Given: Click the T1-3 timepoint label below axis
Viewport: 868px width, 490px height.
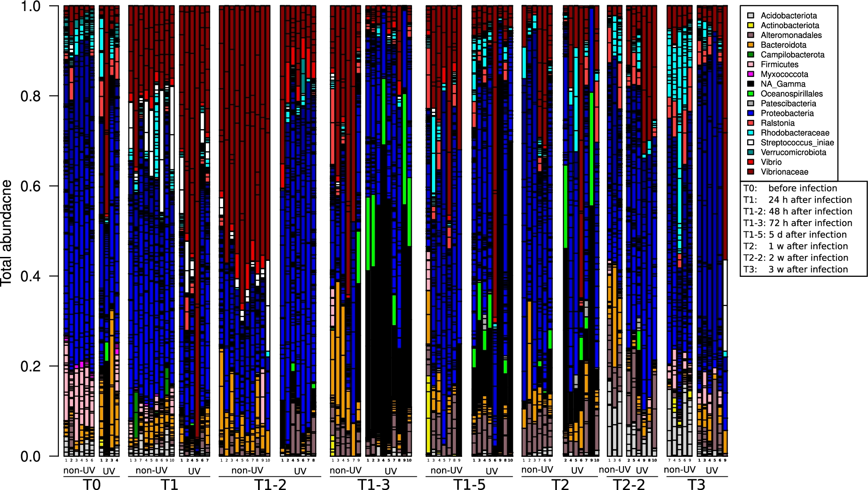Looking at the screenshot, I should click(x=374, y=484).
